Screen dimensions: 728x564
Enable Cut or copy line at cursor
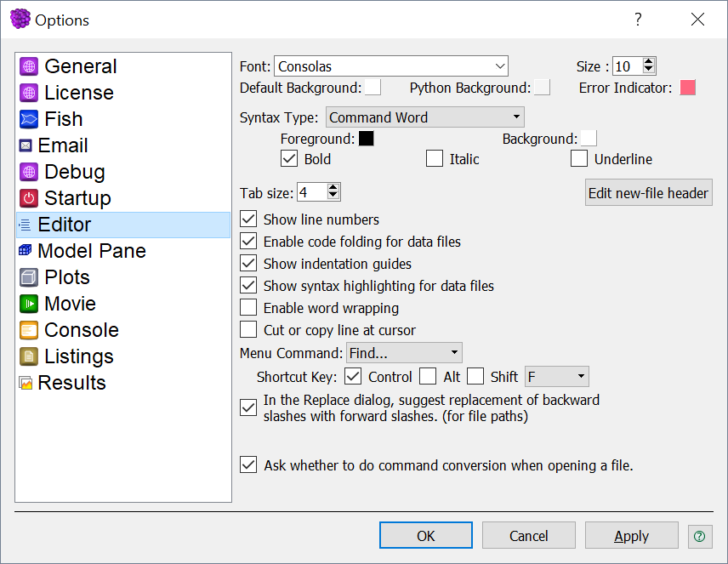[x=248, y=329]
